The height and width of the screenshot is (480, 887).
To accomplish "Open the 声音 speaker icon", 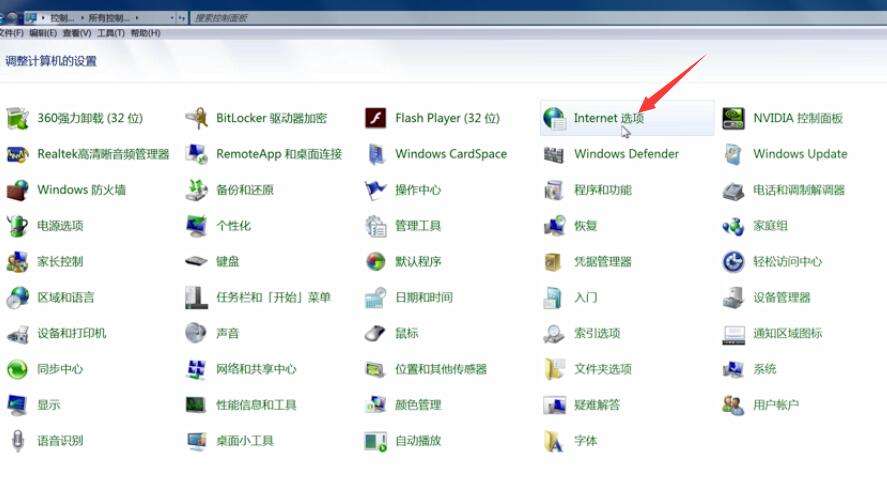I will (x=196, y=333).
